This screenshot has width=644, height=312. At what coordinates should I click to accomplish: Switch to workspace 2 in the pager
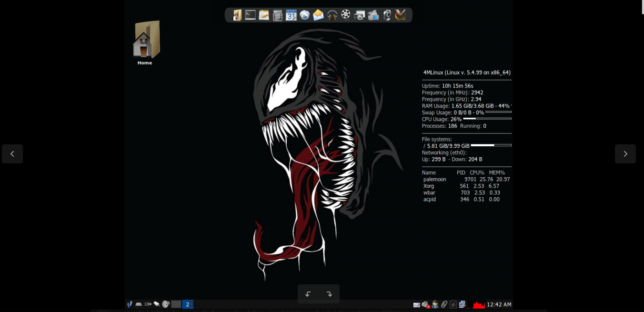188,304
